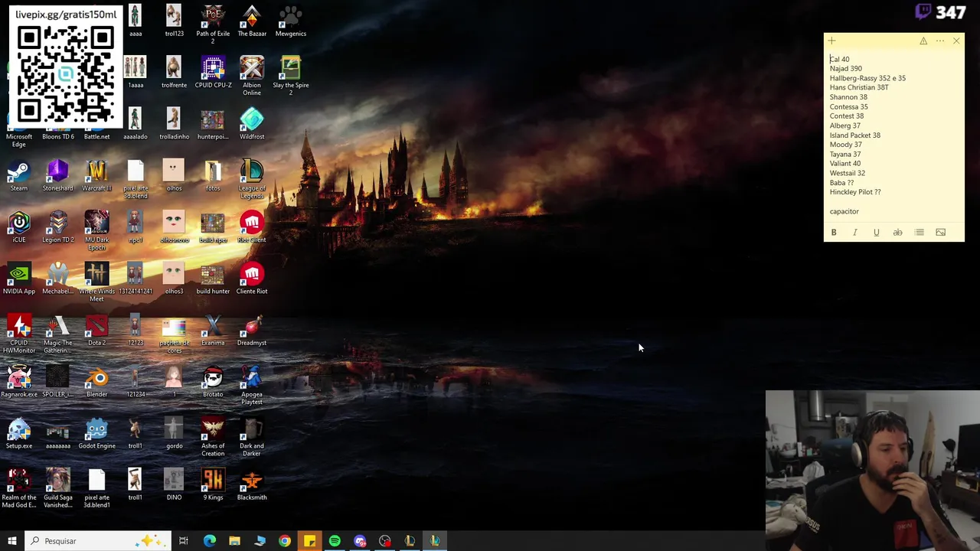Select the Albion Online desktop icon

252,76
